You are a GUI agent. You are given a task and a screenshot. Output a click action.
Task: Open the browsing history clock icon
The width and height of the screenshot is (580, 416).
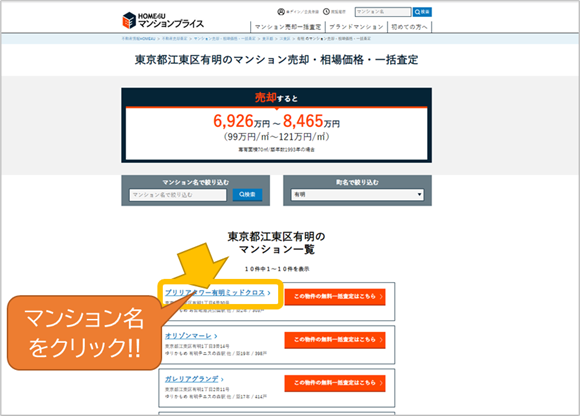coord(326,12)
